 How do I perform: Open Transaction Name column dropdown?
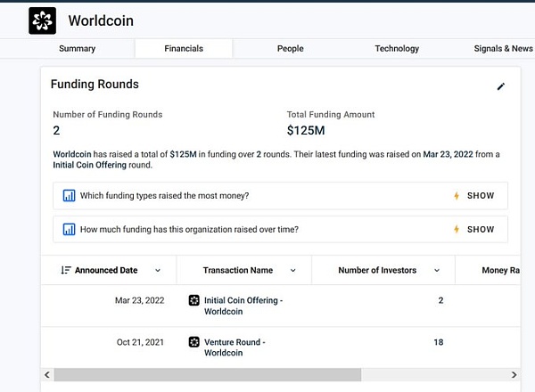pos(292,270)
